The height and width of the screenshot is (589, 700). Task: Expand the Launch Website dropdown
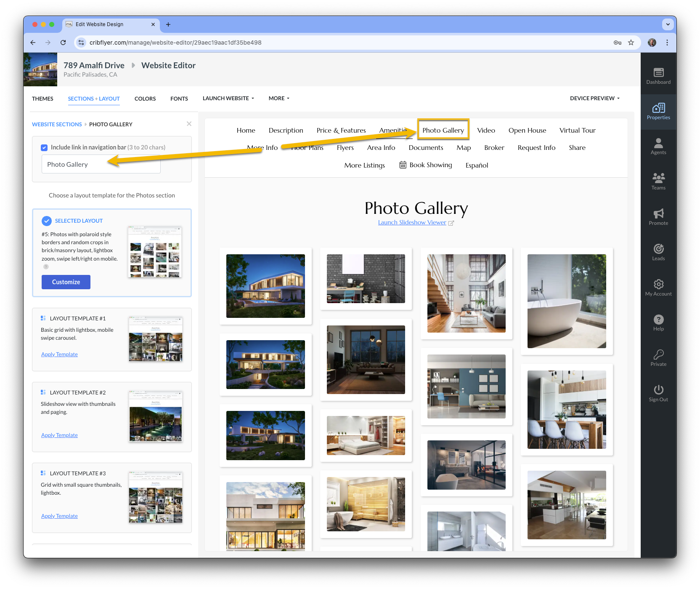point(228,99)
